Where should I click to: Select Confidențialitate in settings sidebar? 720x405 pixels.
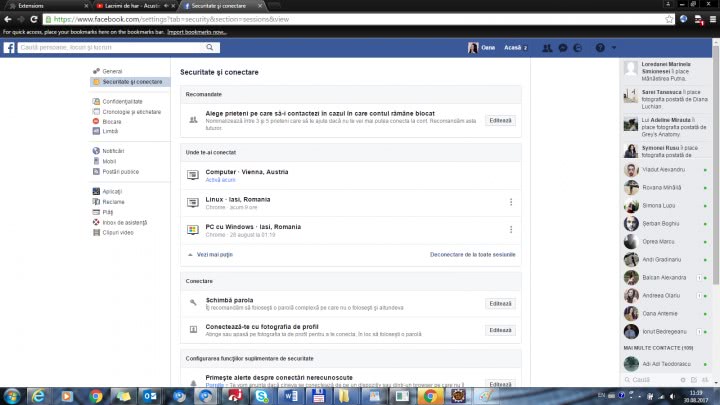pos(122,102)
